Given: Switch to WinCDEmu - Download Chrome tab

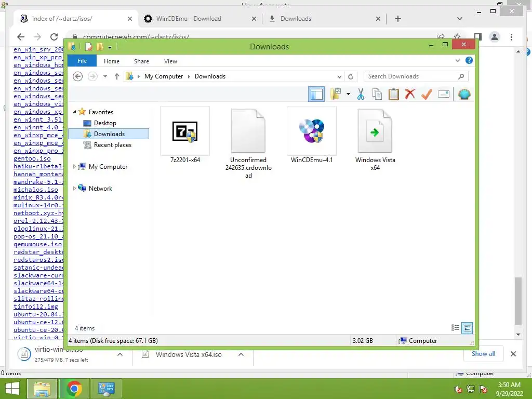Looking at the screenshot, I should (x=188, y=19).
